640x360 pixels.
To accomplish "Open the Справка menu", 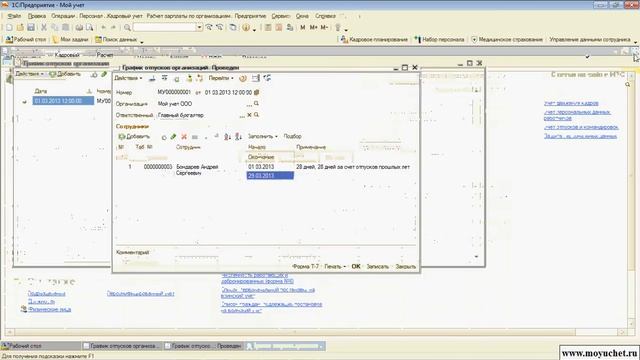I will pos(325,16).
